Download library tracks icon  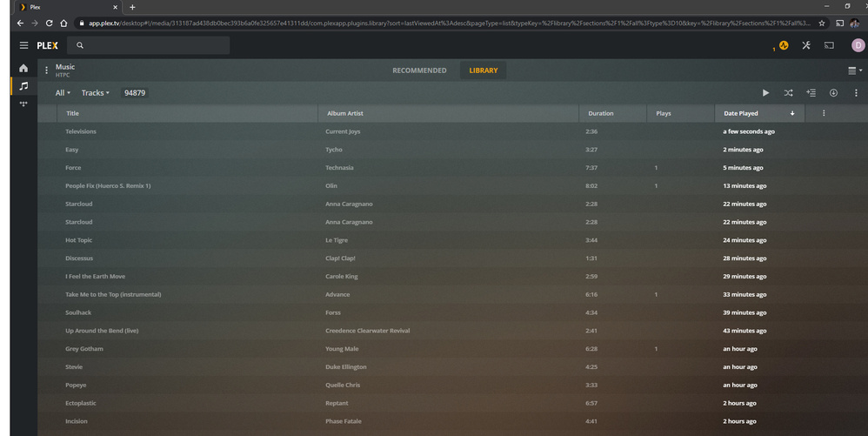pyautogui.click(x=833, y=92)
